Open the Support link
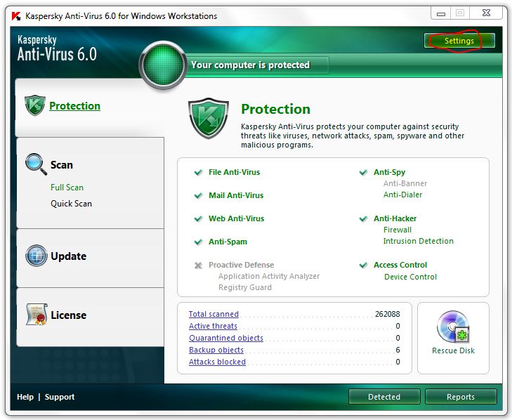 (60, 397)
